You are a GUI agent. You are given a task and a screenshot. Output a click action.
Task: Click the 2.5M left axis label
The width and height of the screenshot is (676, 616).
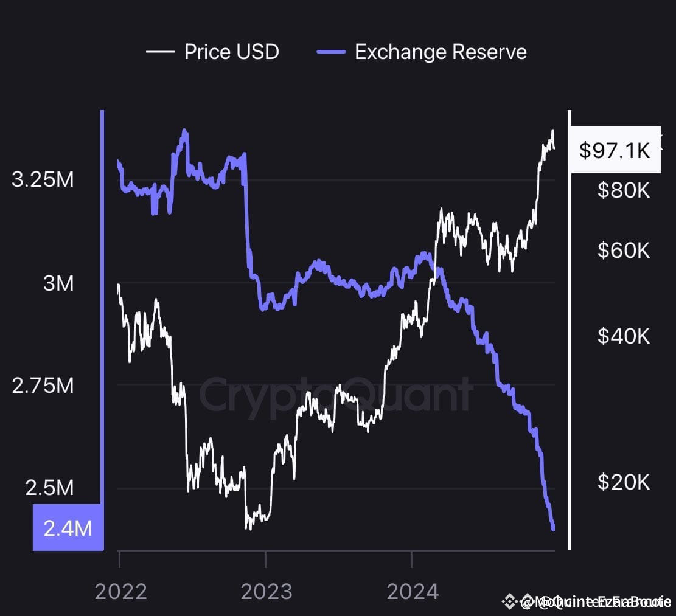pos(49,487)
